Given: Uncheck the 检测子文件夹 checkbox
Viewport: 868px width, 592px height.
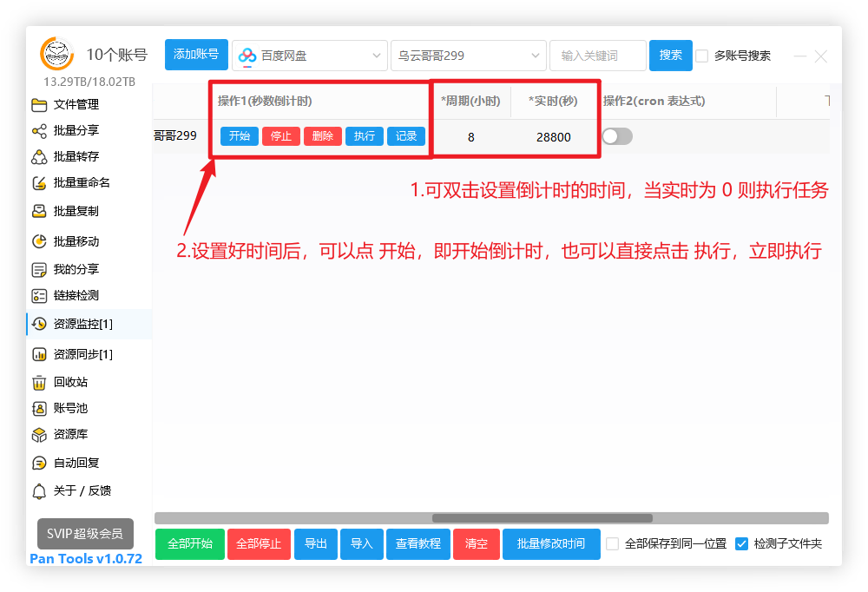Looking at the screenshot, I should click(x=742, y=543).
